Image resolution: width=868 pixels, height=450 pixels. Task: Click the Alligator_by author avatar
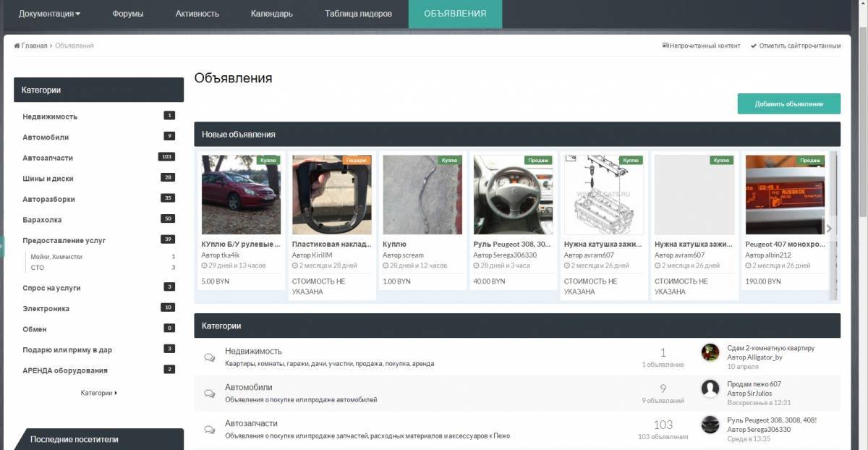coord(710,352)
